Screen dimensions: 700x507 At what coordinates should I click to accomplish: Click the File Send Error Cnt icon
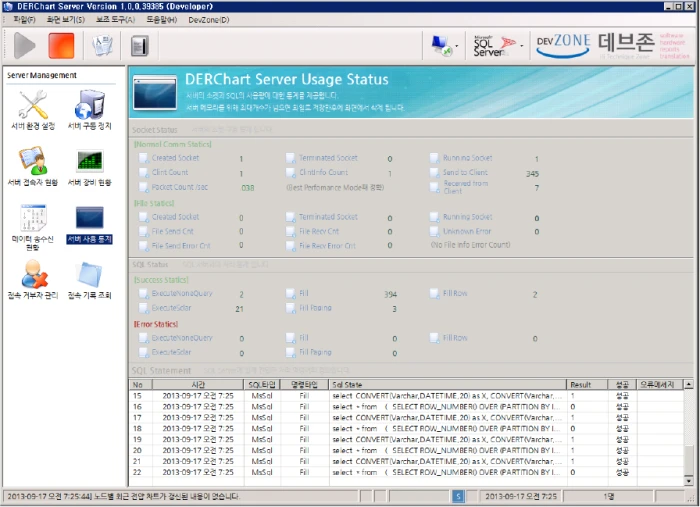pos(143,246)
